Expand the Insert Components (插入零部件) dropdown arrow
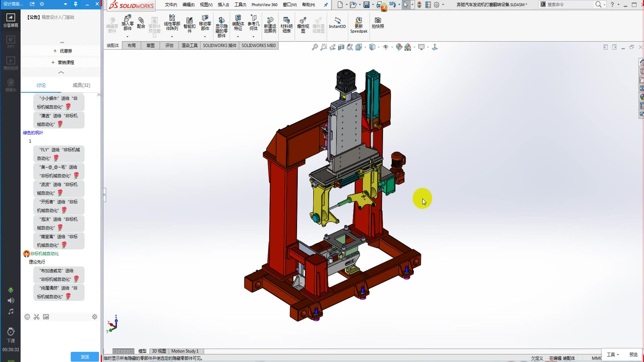 (127, 37)
